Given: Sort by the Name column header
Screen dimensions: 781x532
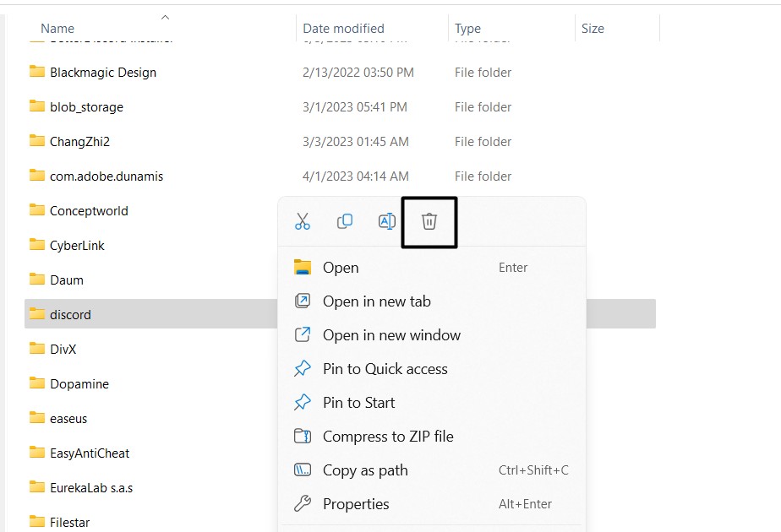Looking at the screenshot, I should (57, 29).
